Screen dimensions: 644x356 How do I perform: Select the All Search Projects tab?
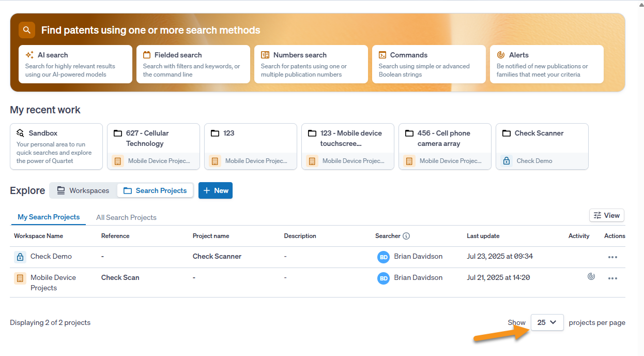[126, 217]
